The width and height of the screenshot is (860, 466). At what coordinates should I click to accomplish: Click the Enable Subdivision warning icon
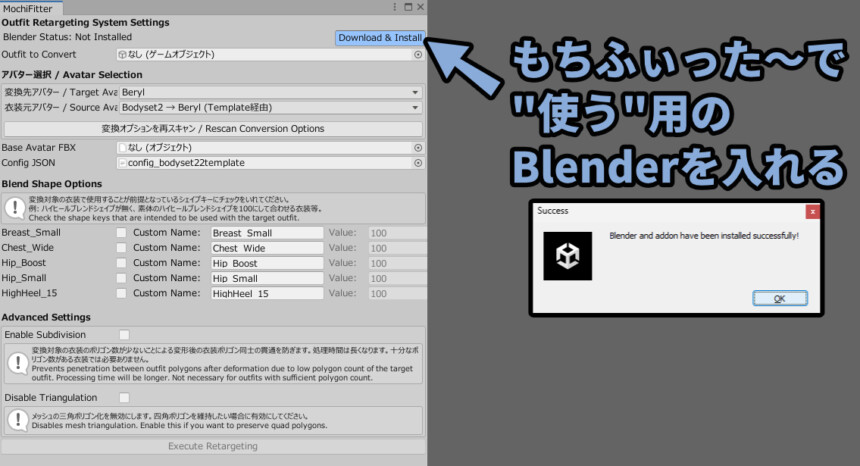pos(16,363)
